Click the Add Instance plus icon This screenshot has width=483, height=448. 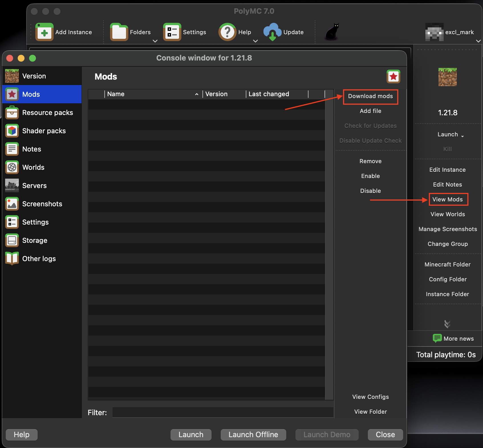44,32
